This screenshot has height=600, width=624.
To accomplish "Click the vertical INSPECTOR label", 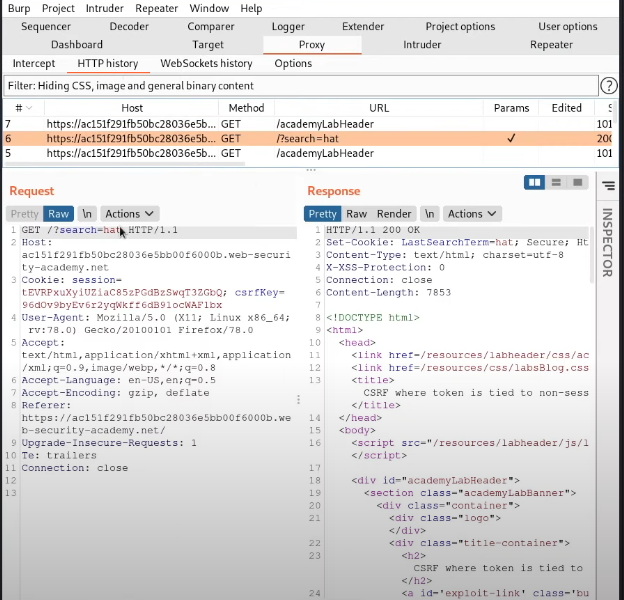I will 607,242.
